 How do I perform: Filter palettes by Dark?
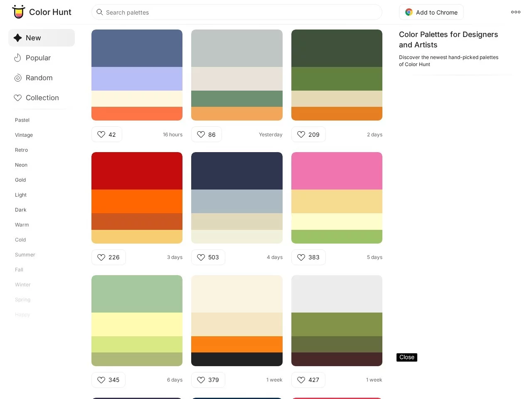coord(20,210)
